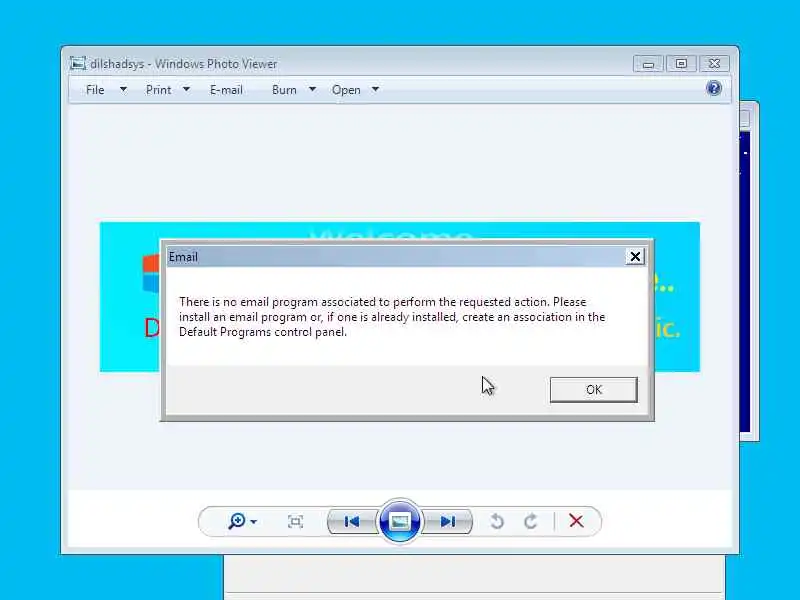Click the magnifier zoom icon
Screen dimensions: 800x600
point(237,521)
